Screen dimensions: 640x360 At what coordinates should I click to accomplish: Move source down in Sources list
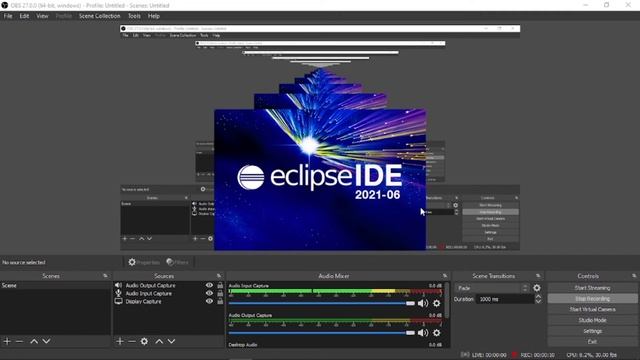[171, 341]
